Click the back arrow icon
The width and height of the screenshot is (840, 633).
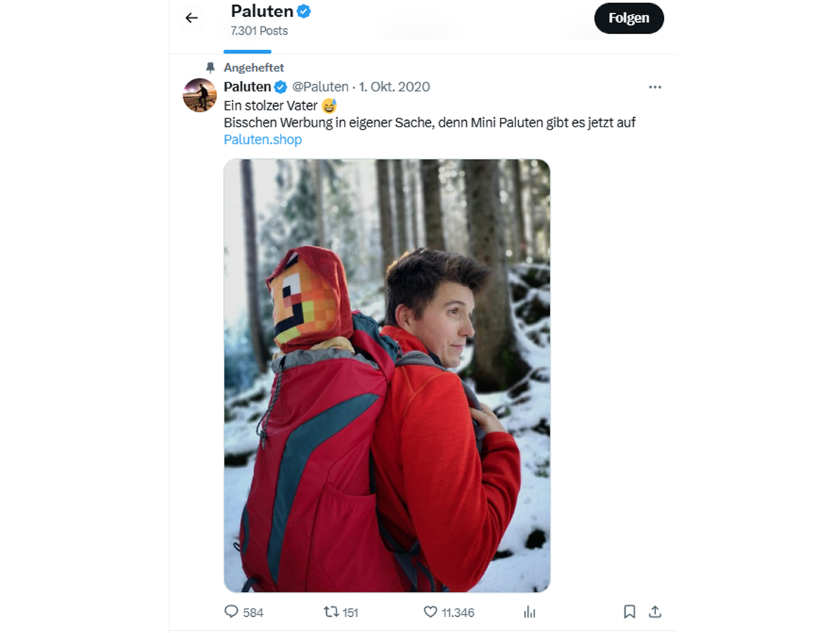tap(191, 18)
